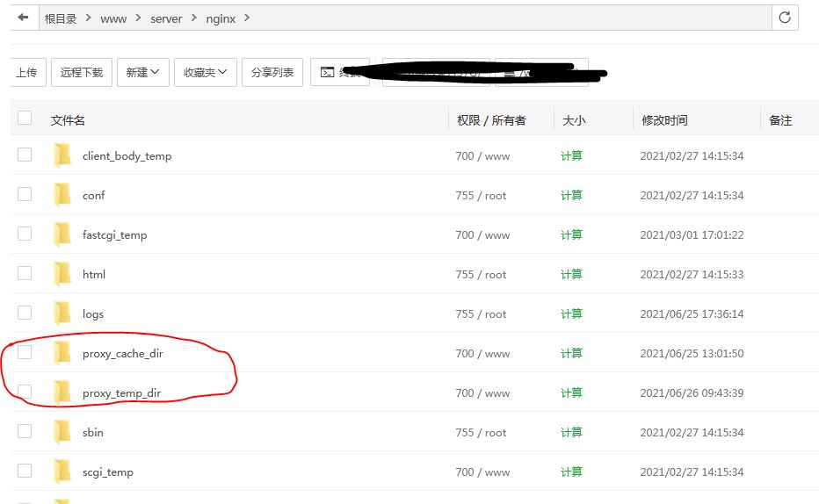Viewport: 819px width, 504px height.
Task: Open the proxy_cache_dir folder name
Action: [x=123, y=354]
